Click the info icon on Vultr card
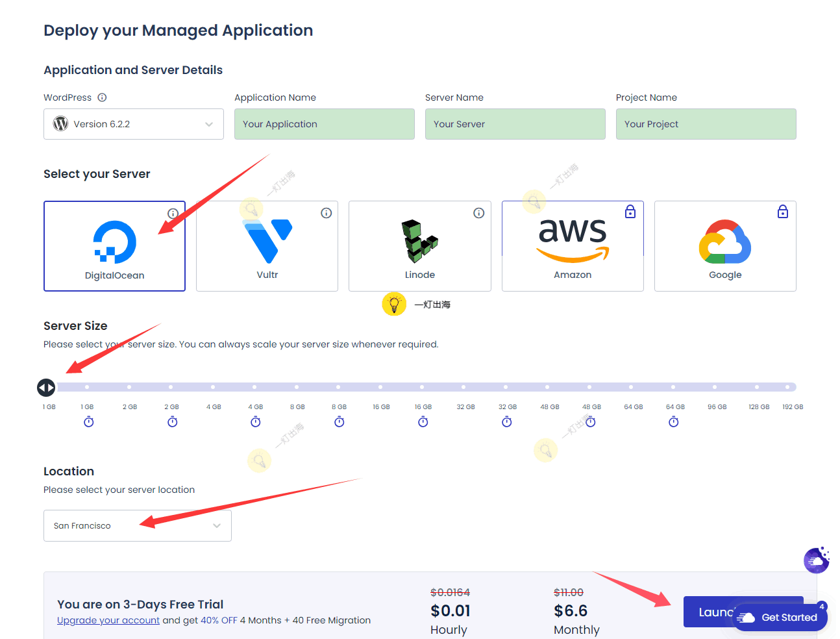Screen dimensions: 840x639 327,213
